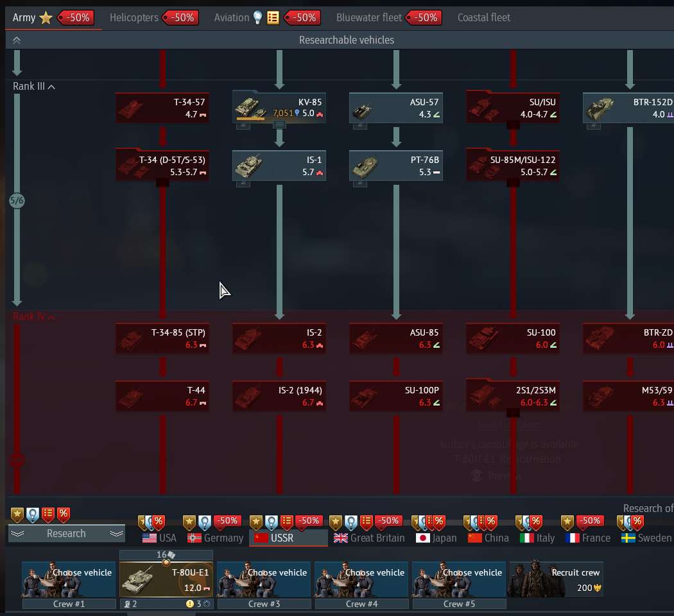The height and width of the screenshot is (616, 674).
Task: Select the ASU-57 vehicle card
Action: [396, 108]
